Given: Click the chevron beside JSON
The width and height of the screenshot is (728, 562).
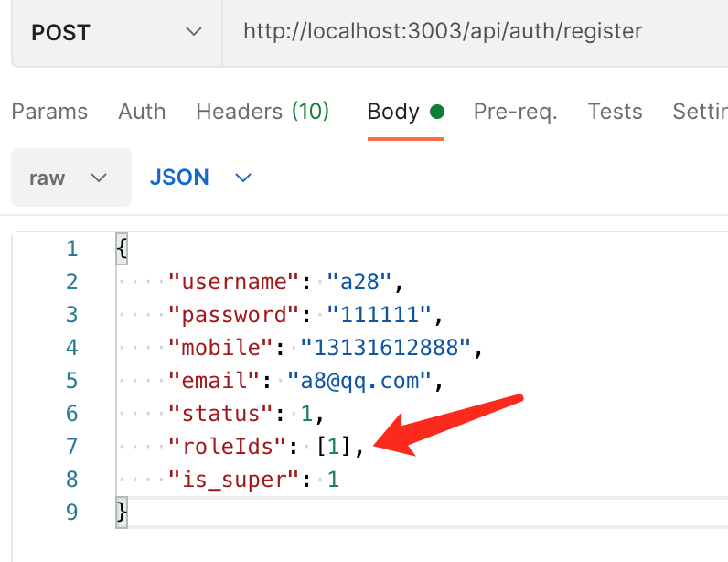Looking at the screenshot, I should (x=243, y=178).
